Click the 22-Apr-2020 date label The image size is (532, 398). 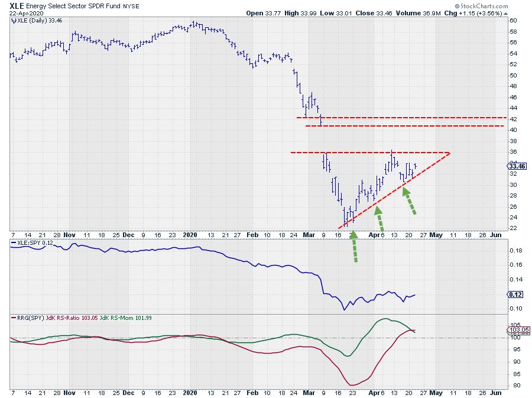[x=24, y=13]
